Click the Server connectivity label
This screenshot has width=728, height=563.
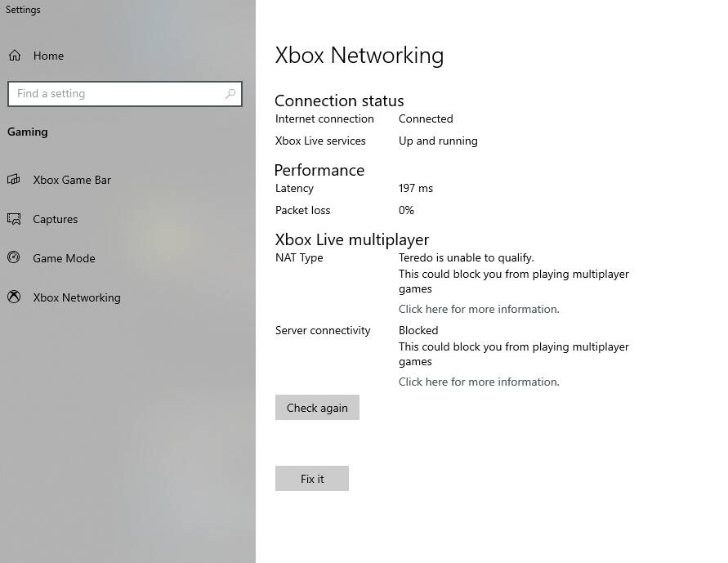pos(323,330)
